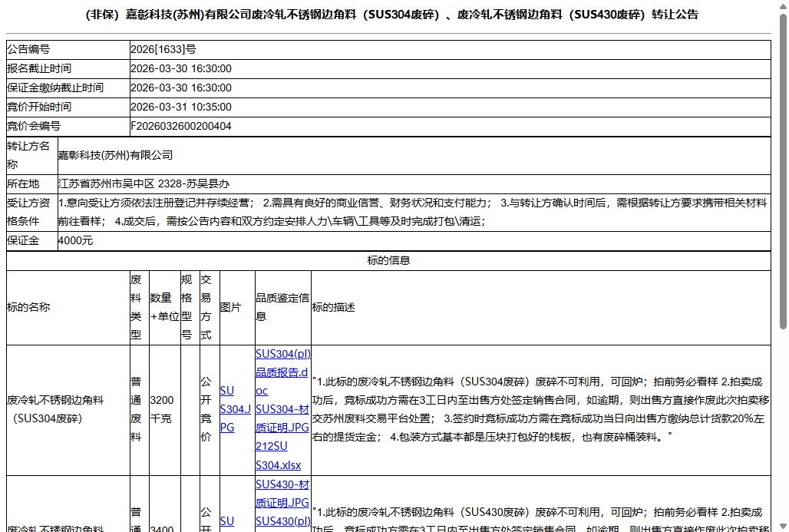Viewport: 789px width, 532px height.
Task: Select the 公开竞价 trading method cell
Action: [207, 411]
